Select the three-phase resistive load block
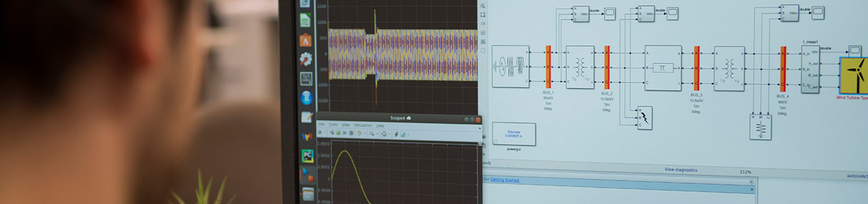The height and width of the screenshot is (204, 868). click(760, 127)
